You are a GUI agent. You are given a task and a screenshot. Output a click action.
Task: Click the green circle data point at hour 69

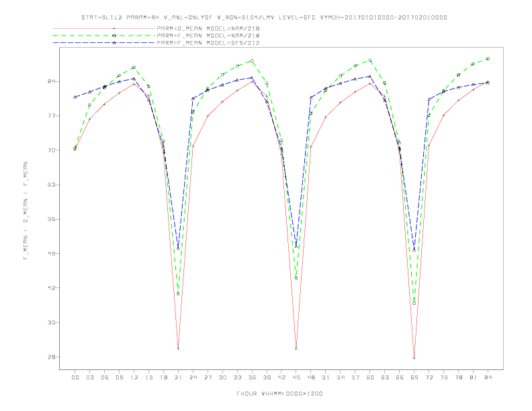tap(414, 304)
